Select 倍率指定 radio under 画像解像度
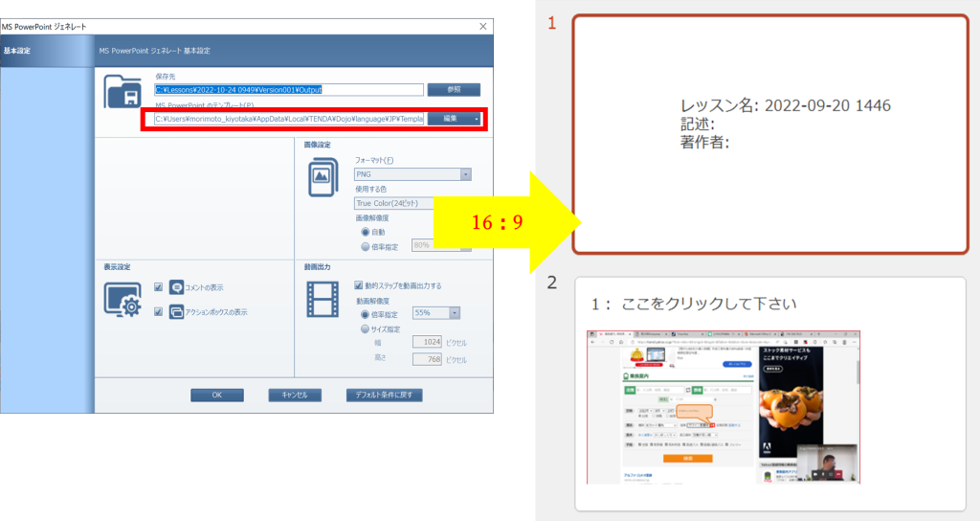Screen dimensions: 980x521 [x=365, y=247]
